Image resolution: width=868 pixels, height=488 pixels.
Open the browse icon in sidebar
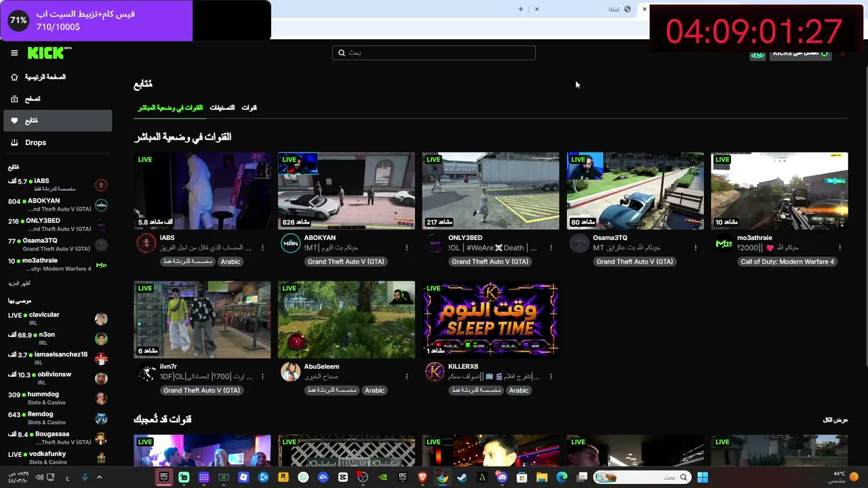click(x=14, y=99)
